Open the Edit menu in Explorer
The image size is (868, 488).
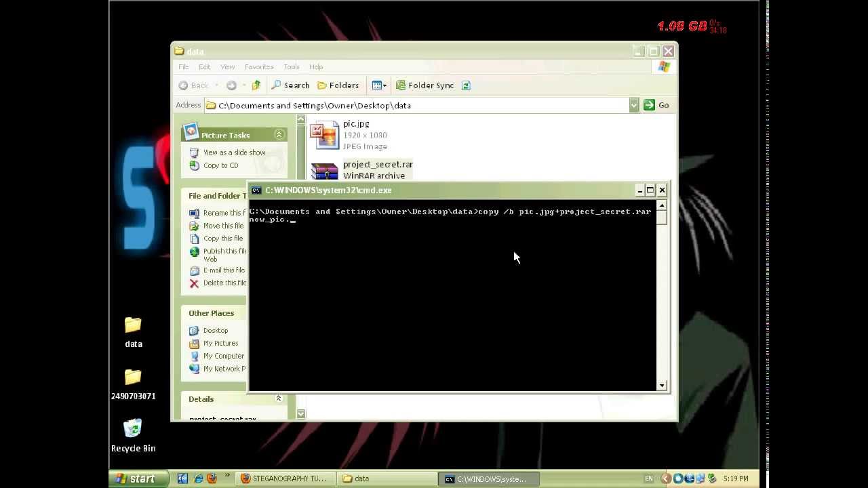(205, 66)
